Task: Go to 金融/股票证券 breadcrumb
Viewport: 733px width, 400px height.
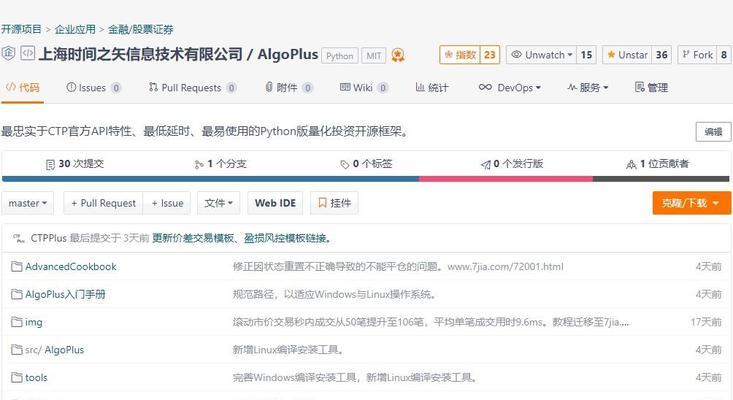Action: click(141, 29)
